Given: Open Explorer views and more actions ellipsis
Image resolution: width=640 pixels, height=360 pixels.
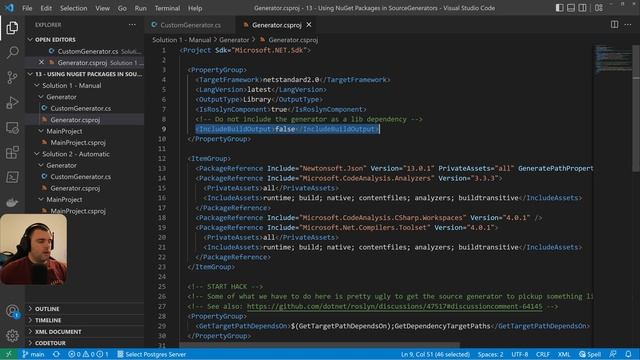Looking at the screenshot, I should tap(132, 25).
